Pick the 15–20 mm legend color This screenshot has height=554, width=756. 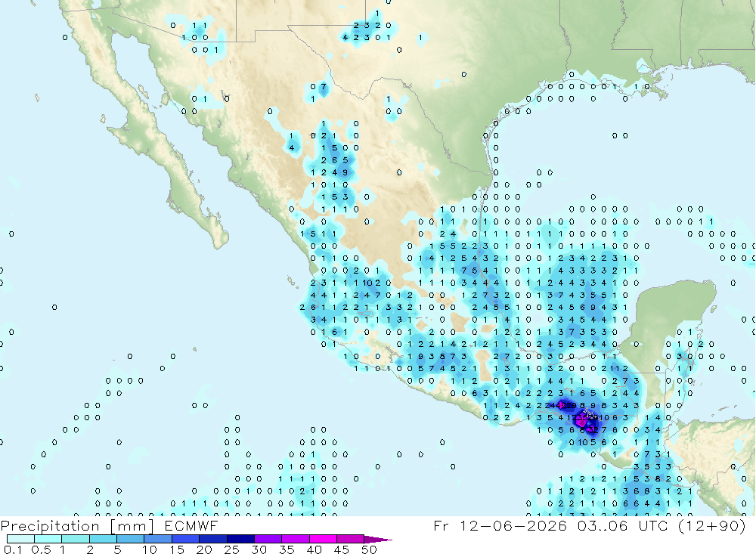click(185, 539)
